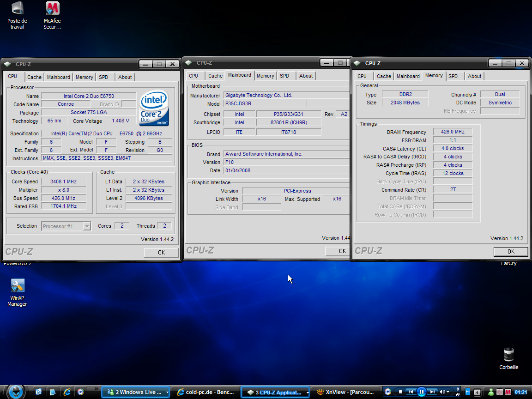532x399 pixels.
Task: Click FR language bar indicator
Action: pos(467,392)
